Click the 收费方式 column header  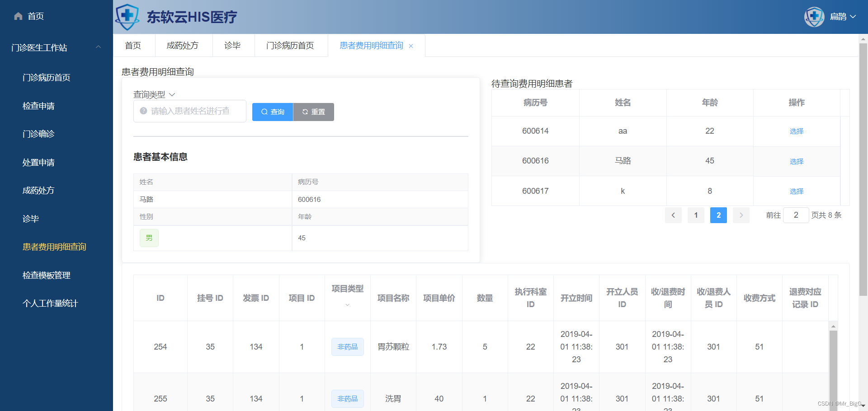click(x=759, y=298)
